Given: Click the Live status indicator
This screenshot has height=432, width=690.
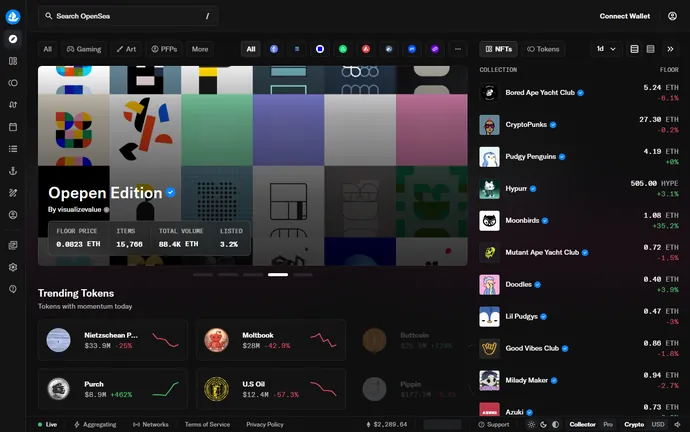Looking at the screenshot, I should [48, 425].
